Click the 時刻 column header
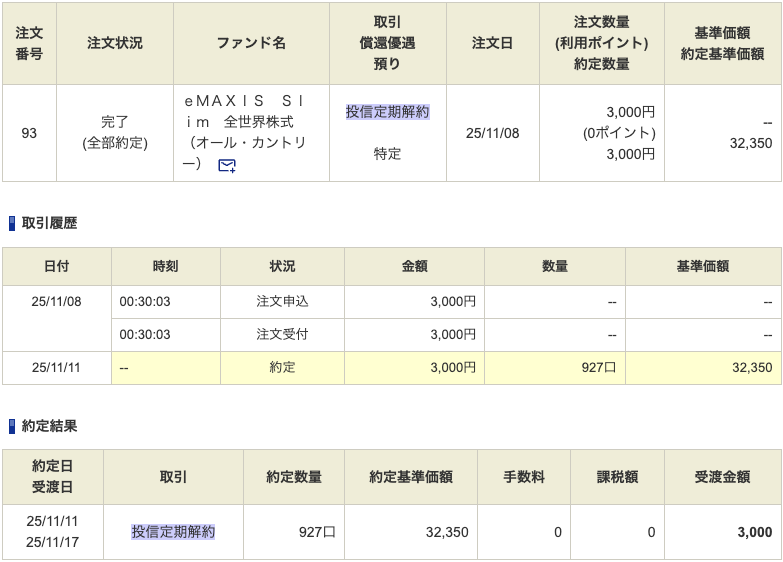The width and height of the screenshot is (783, 562). click(166, 266)
